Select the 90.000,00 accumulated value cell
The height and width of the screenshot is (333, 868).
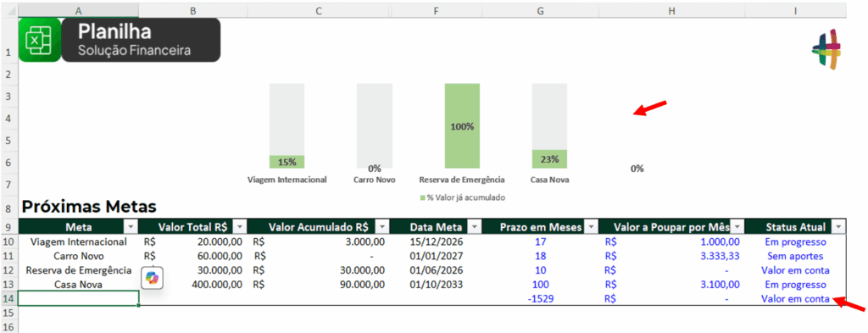tap(319, 285)
